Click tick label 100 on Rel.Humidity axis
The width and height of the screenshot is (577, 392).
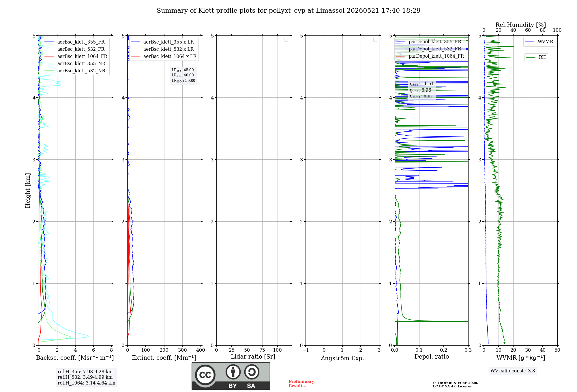pyautogui.click(x=557, y=30)
